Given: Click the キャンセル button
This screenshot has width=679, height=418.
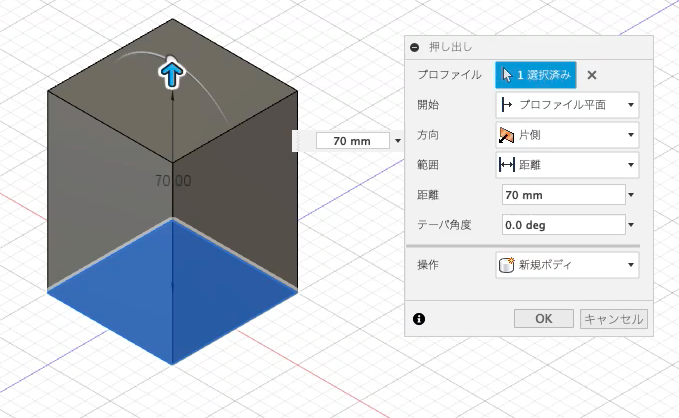Looking at the screenshot, I should tap(614, 319).
